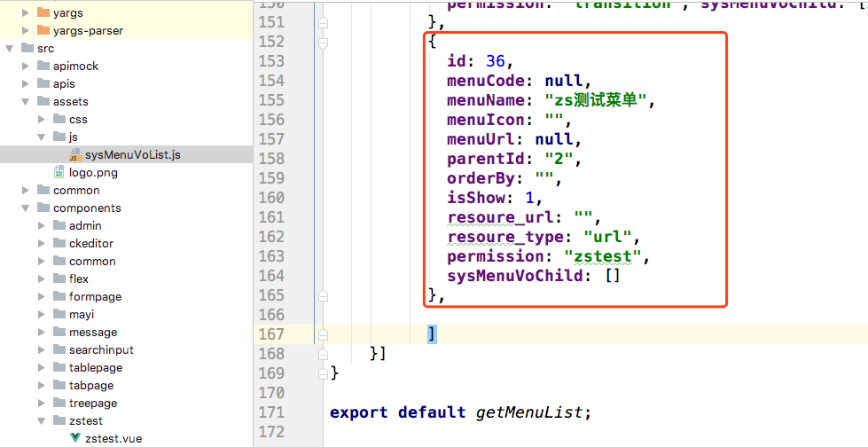Click the components folder icon

tap(43, 208)
